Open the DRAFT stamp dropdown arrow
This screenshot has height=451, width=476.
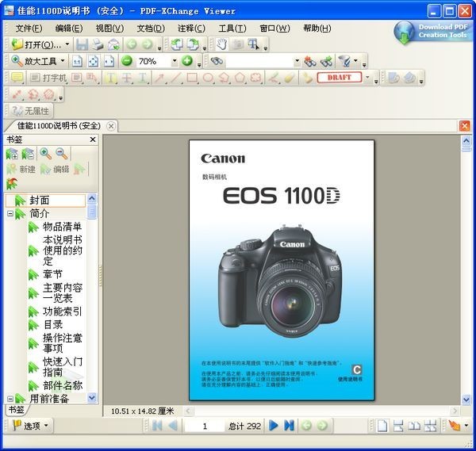pyautogui.click(x=367, y=78)
